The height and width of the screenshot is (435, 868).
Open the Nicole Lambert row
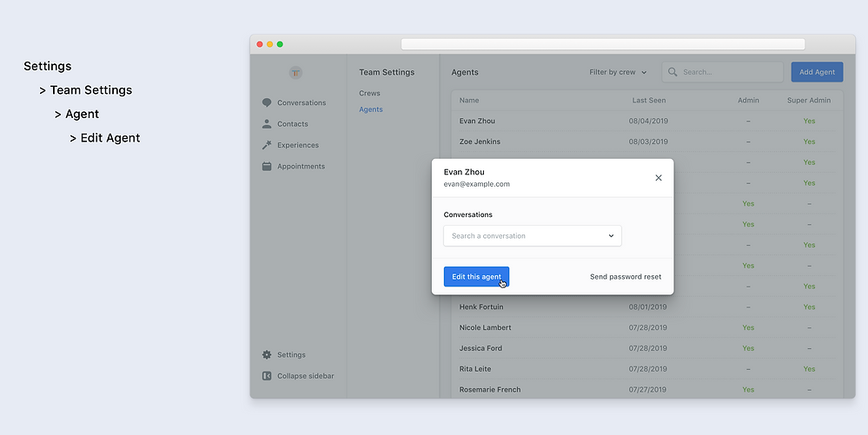tap(646, 327)
